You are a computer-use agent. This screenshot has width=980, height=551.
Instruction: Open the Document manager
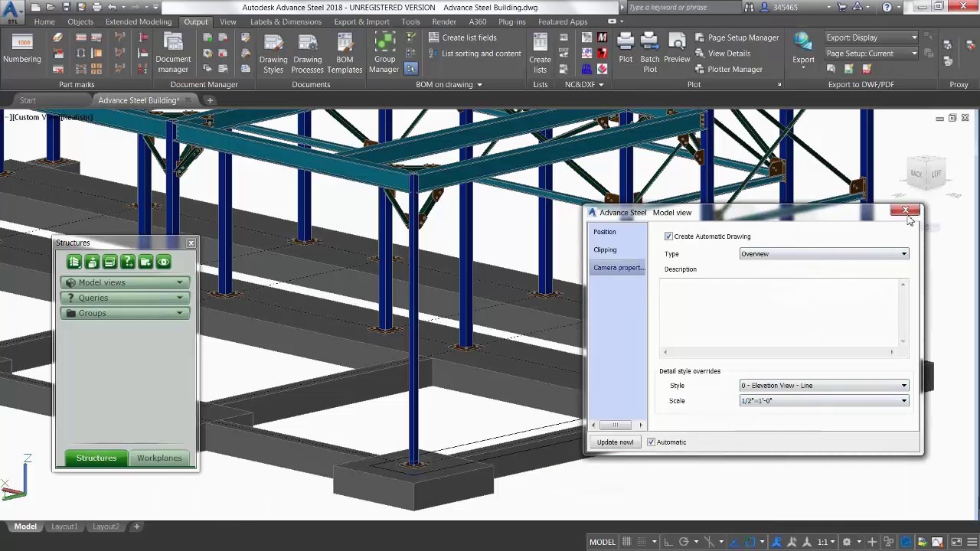click(x=174, y=52)
